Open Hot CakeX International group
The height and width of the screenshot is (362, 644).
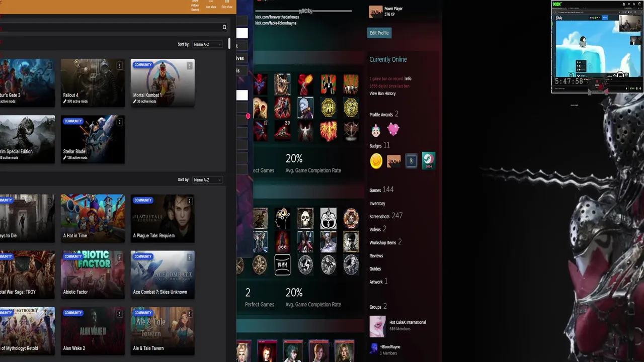(x=408, y=322)
